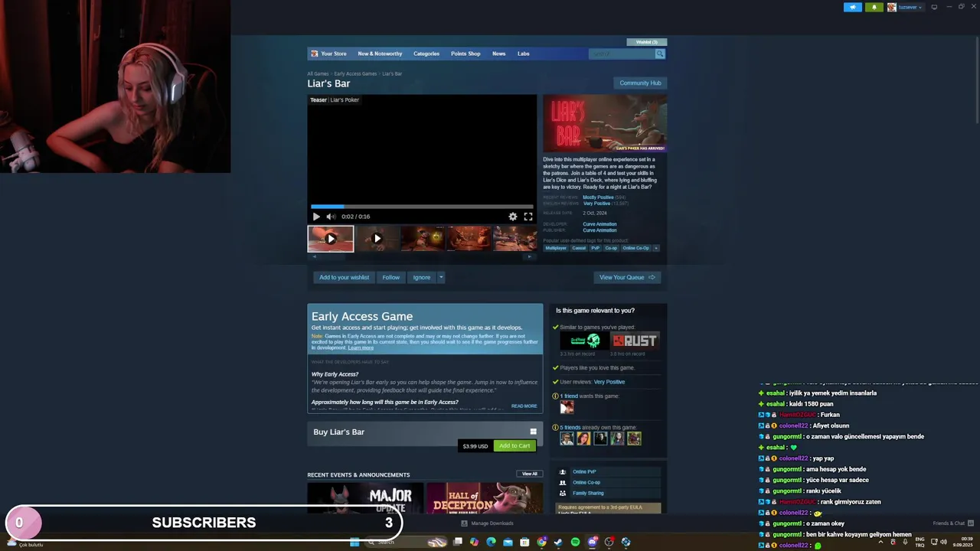Open Windows Start button in taskbar
The image size is (980, 551).
(354, 542)
